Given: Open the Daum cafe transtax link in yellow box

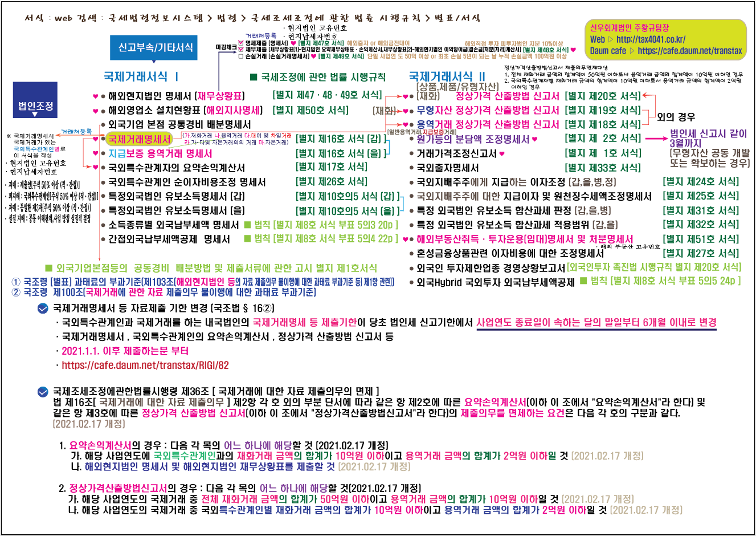Looking at the screenshot, I should (690, 51).
